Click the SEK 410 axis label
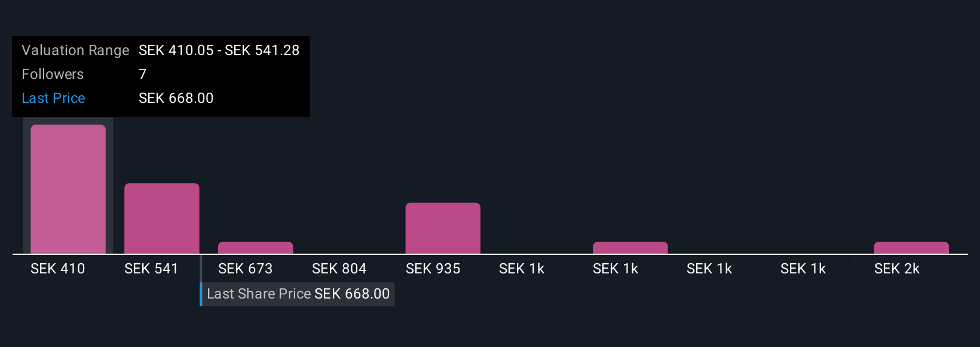 click(x=58, y=269)
